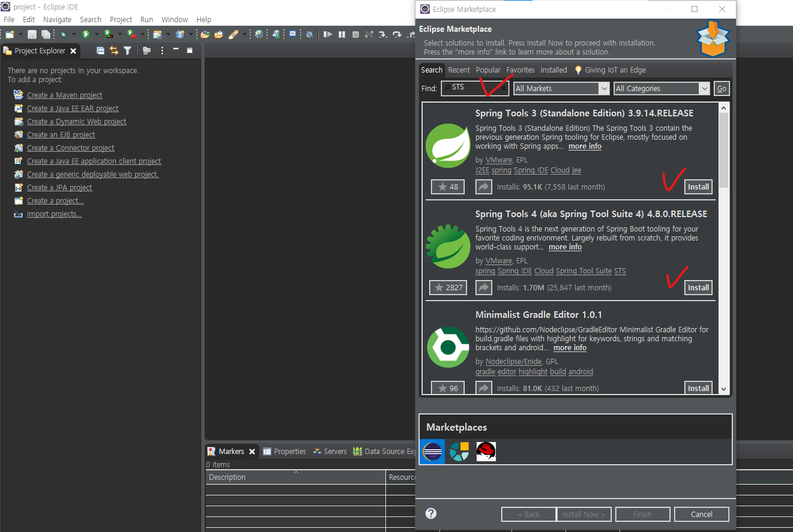Viewport: 793px width, 532px height.
Task: Click the Description column header in Markers
Action: click(295, 477)
